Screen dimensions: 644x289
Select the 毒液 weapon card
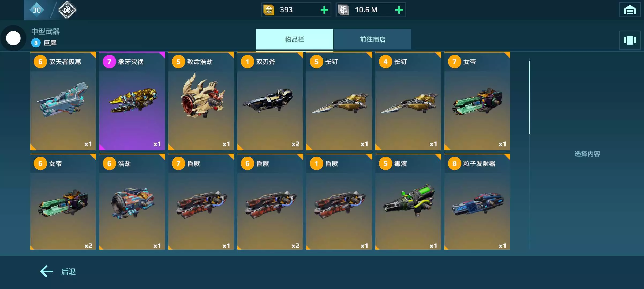[408, 202]
